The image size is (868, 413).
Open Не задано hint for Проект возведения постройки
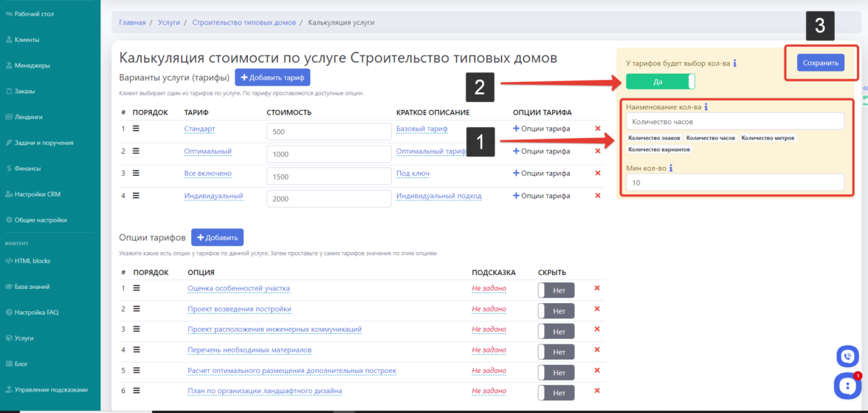tap(489, 309)
